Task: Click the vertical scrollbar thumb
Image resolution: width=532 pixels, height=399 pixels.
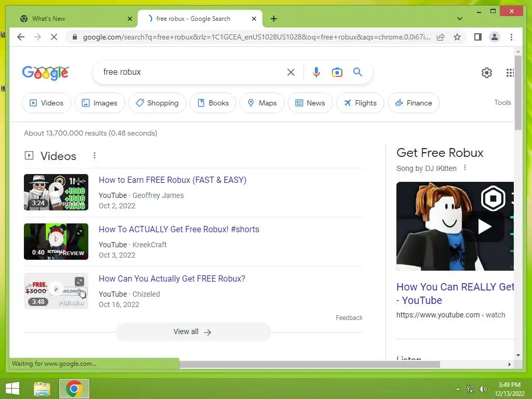Action: (518, 92)
